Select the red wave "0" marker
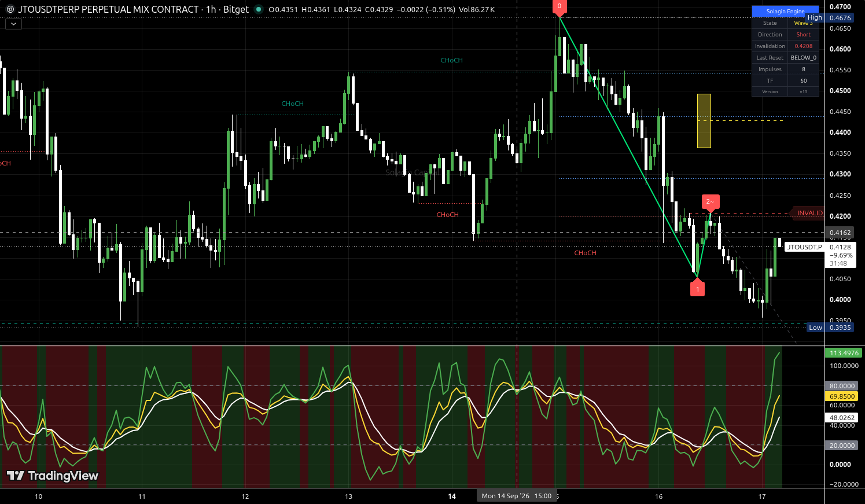865x504 pixels. click(x=560, y=7)
